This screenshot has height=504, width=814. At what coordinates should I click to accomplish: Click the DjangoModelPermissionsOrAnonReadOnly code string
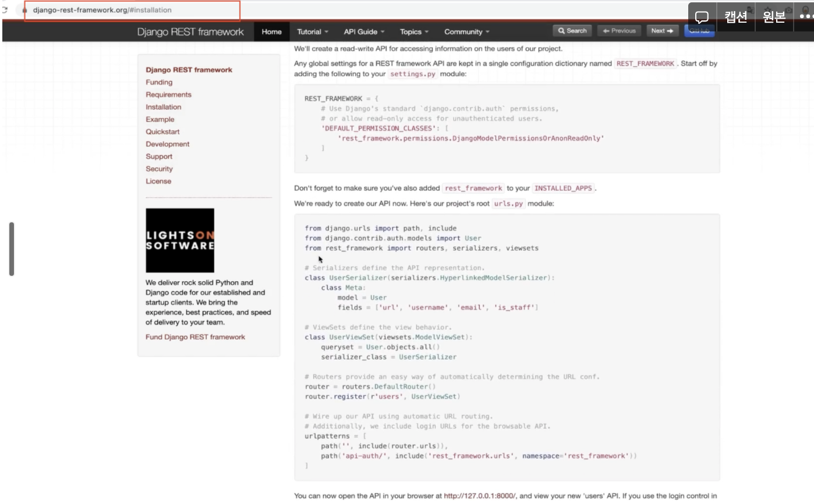(471, 138)
